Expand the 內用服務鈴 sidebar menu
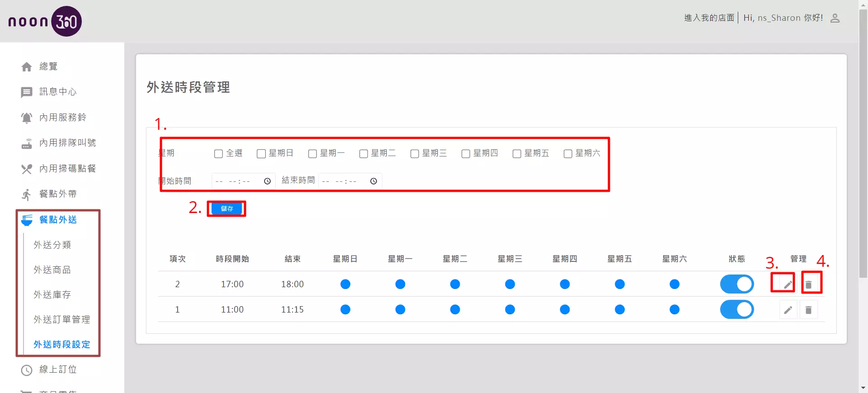This screenshot has height=393, width=868. [x=62, y=118]
